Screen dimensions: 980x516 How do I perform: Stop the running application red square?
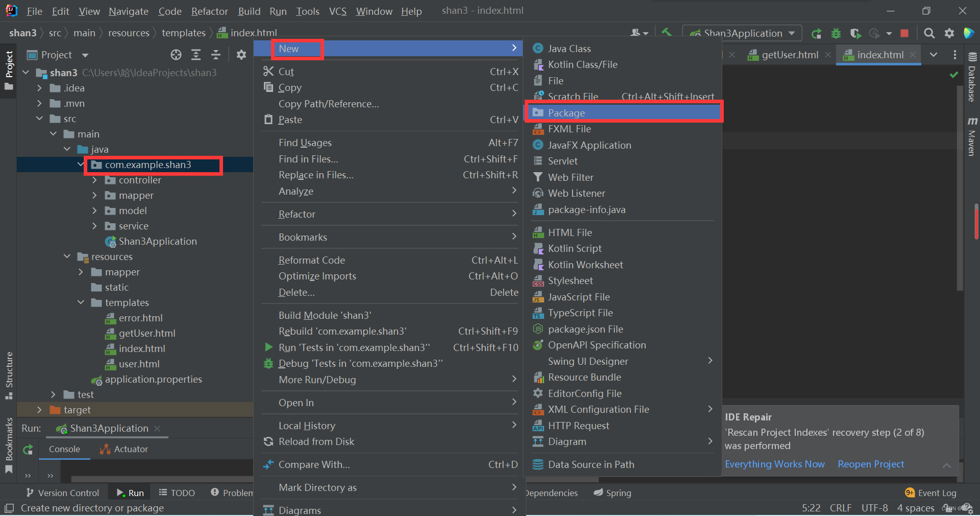coord(904,33)
